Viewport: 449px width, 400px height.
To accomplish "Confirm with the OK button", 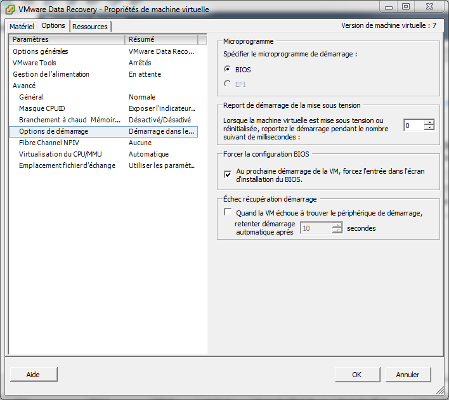I will pos(357,374).
